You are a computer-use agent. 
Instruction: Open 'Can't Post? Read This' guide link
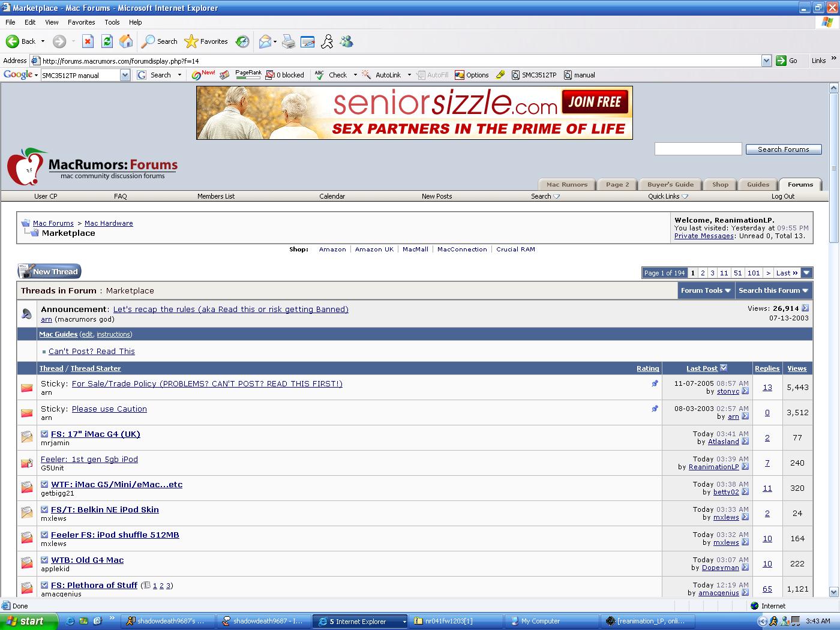point(92,351)
